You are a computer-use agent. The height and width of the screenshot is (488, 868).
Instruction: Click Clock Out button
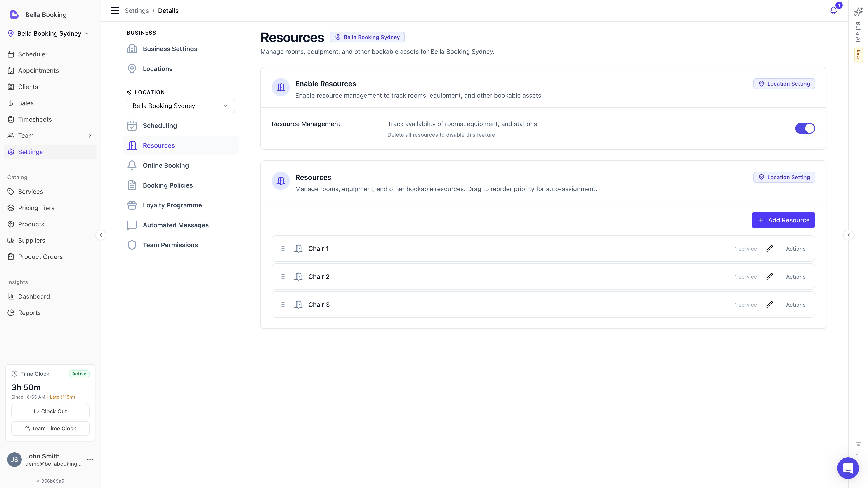pyautogui.click(x=50, y=411)
